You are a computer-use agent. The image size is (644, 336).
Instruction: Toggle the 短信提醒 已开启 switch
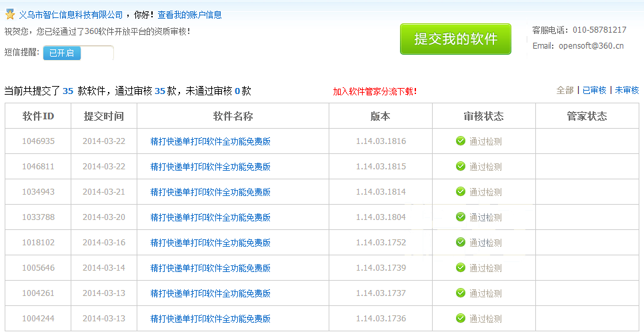(x=78, y=53)
